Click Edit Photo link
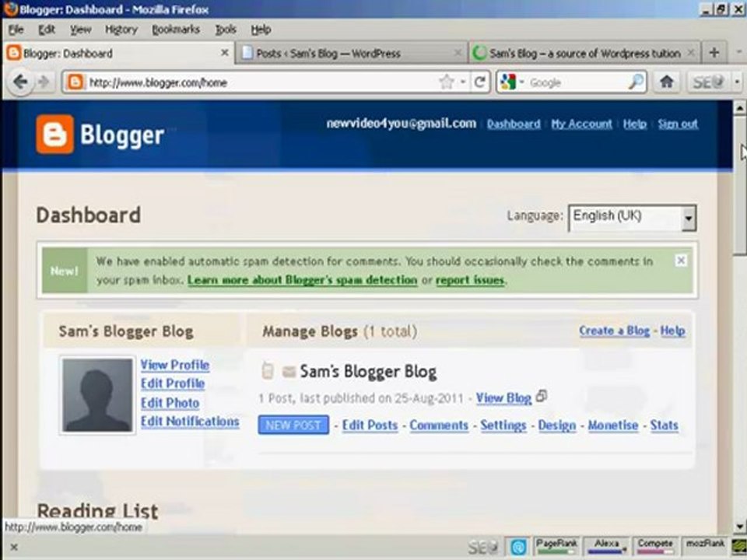The width and height of the screenshot is (747, 560). click(170, 403)
